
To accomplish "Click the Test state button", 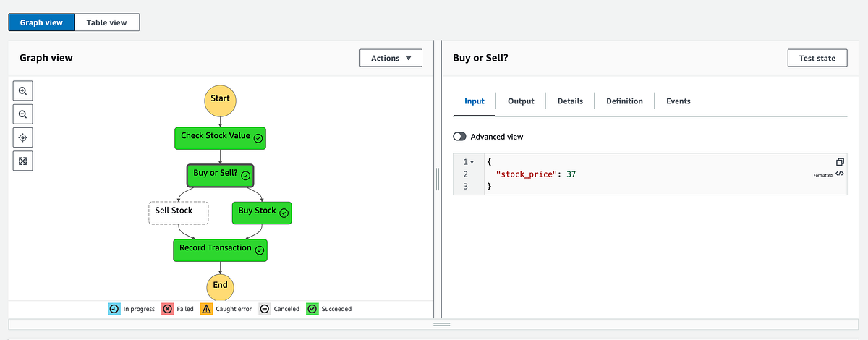I will point(817,58).
